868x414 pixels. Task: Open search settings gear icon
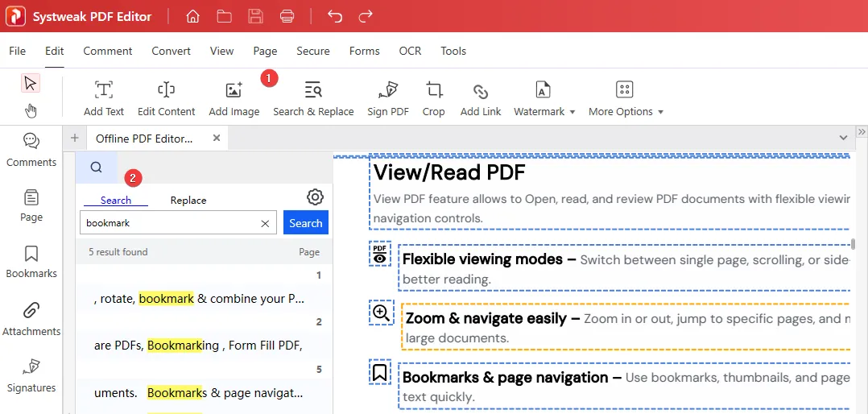tap(315, 197)
